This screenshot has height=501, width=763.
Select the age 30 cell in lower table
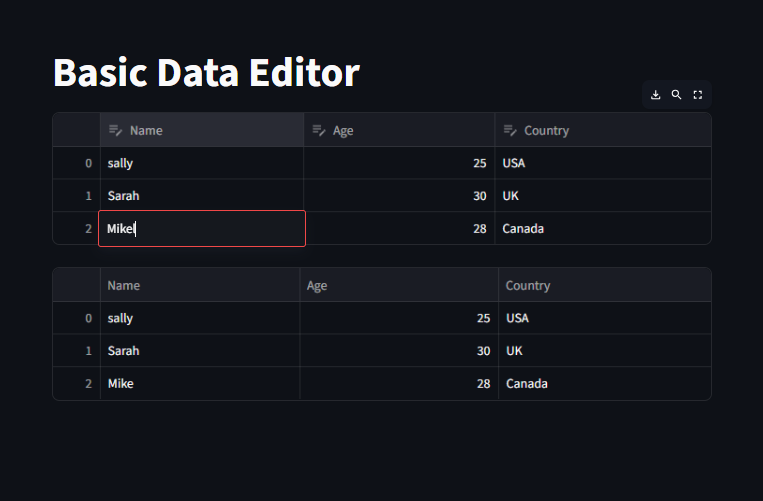pyautogui.click(x=399, y=351)
